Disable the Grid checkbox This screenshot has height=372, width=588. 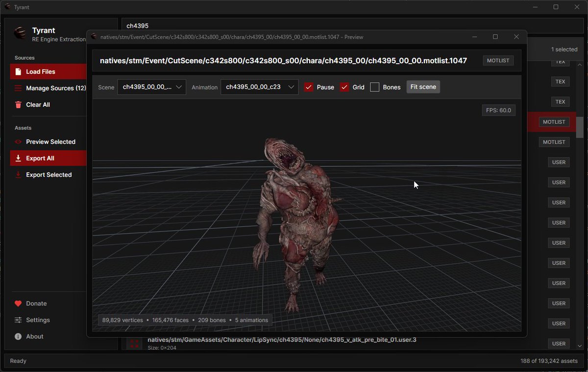pos(344,87)
